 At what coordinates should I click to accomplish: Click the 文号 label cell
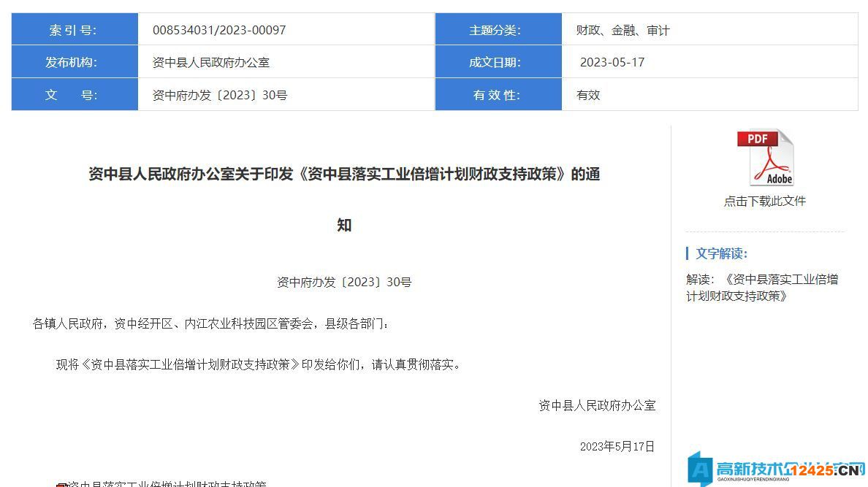75,95
